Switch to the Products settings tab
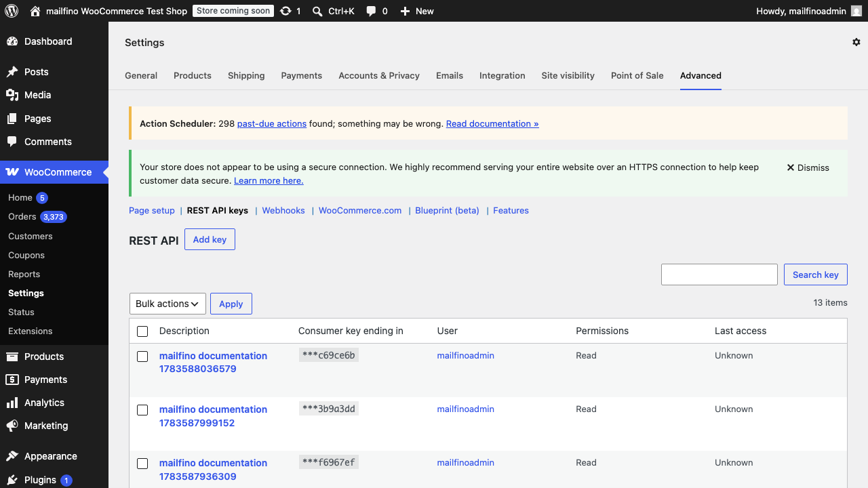Viewport: 868px width, 488px height. (193, 75)
